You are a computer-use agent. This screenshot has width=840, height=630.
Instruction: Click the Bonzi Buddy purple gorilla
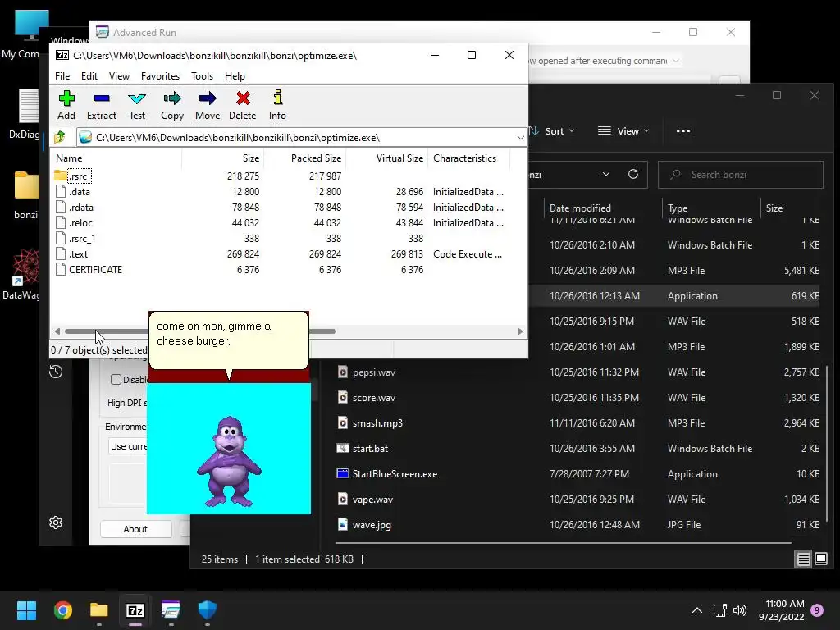pyautogui.click(x=230, y=461)
